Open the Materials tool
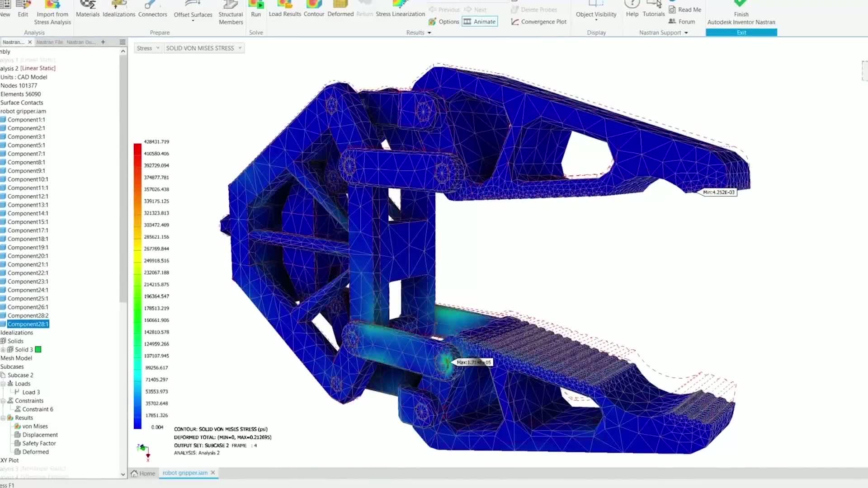 tap(88, 9)
